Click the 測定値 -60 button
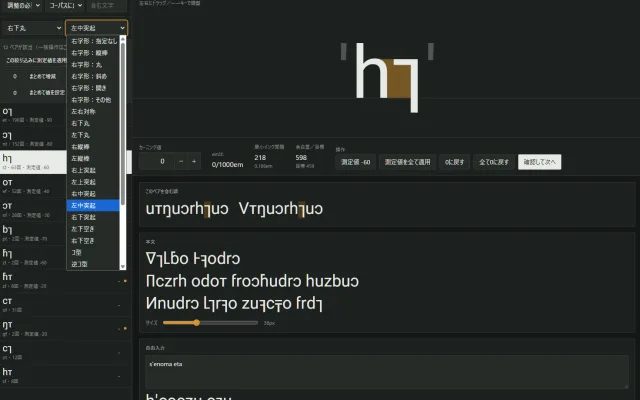640x400 pixels. click(x=356, y=162)
